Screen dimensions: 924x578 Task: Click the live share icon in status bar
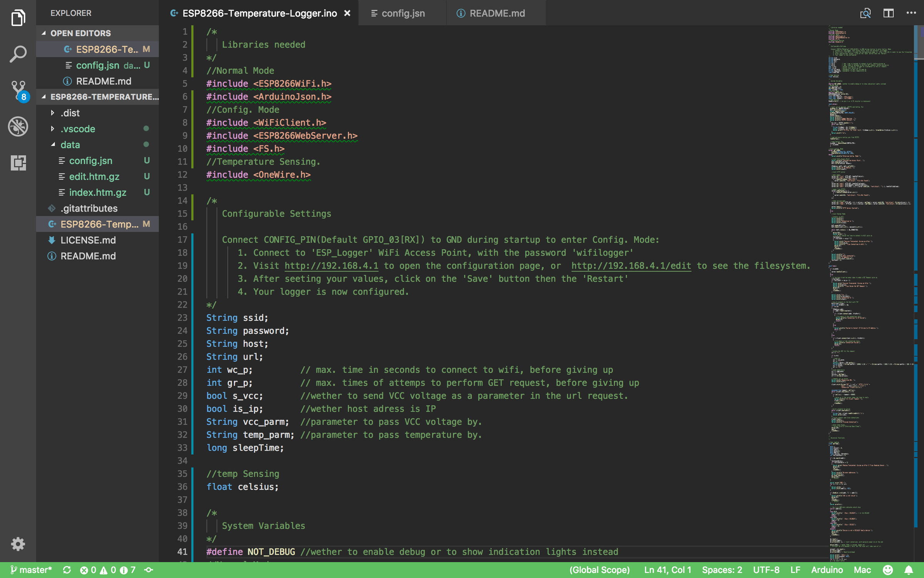(x=149, y=570)
